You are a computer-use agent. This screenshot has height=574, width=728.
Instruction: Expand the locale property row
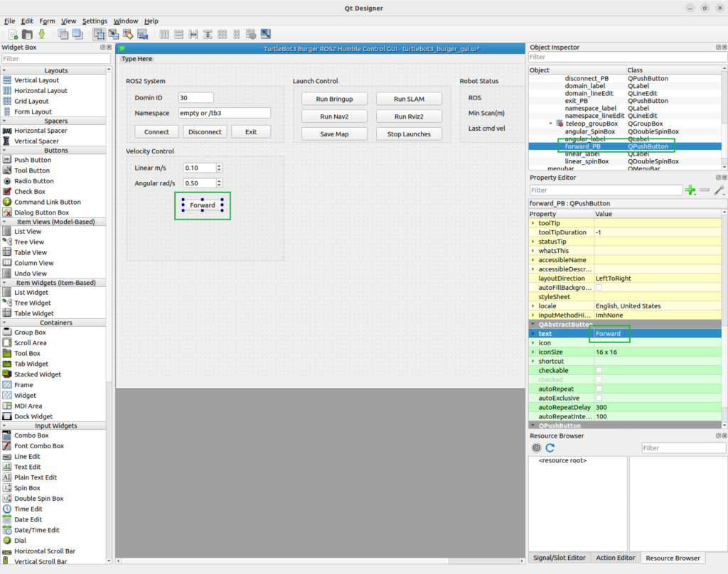coord(533,305)
